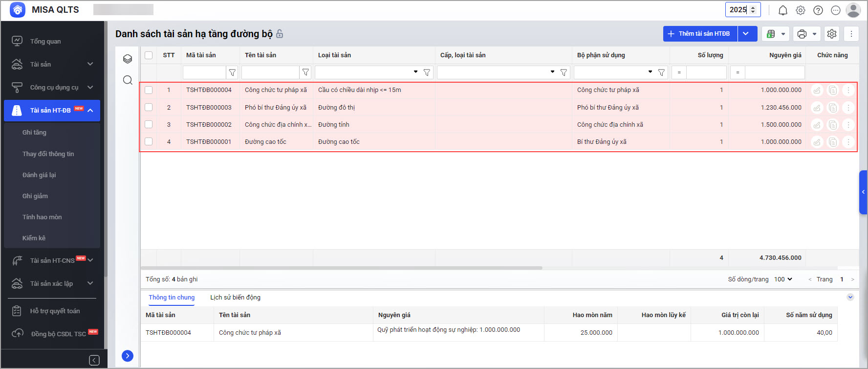The width and height of the screenshot is (868, 369).
Task: Open the help question mark icon
Action: tap(818, 10)
